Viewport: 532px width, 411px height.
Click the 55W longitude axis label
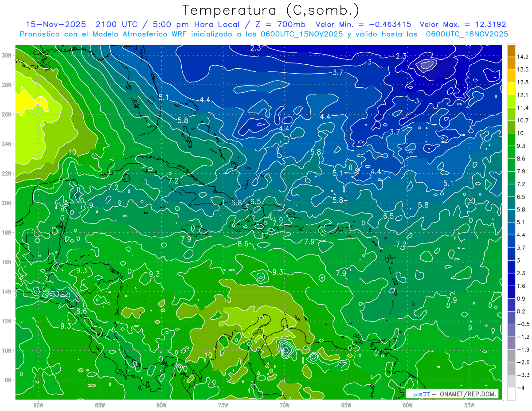click(x=469, y=405)
